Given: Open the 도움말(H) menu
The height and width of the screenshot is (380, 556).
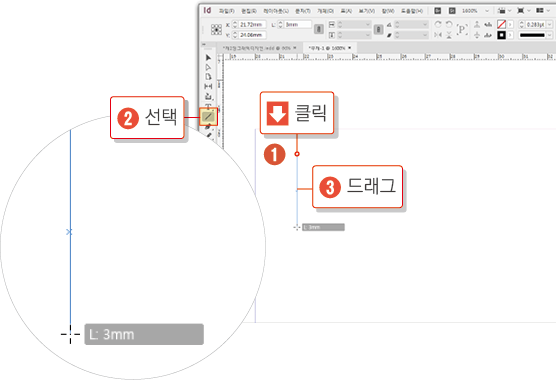Looking at the screenshot, I should [412, 11].
